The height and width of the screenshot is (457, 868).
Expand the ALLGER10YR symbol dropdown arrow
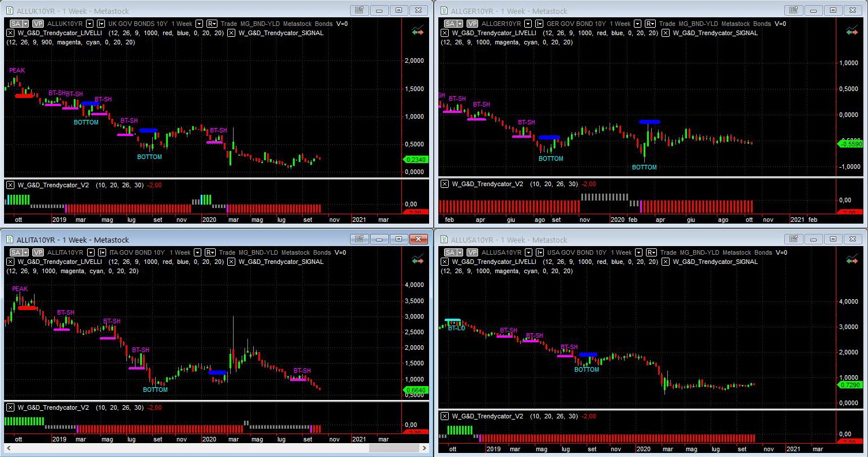[529, 24]
